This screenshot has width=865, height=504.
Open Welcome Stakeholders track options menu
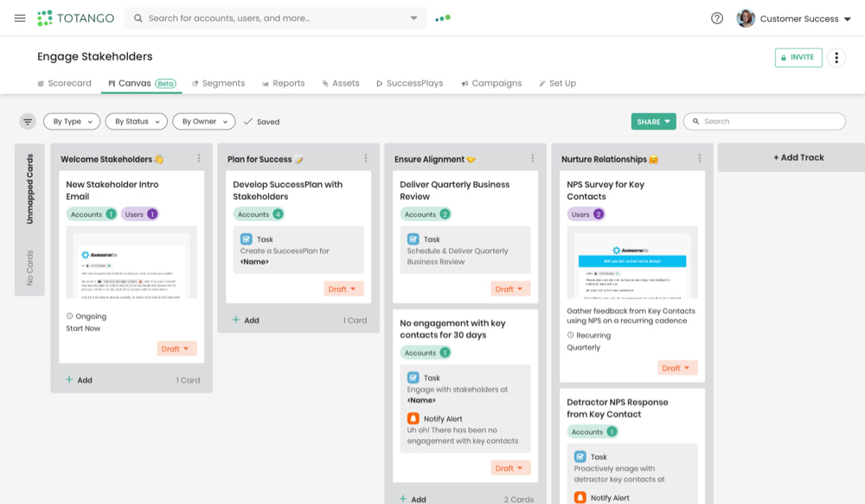point(199,158)
